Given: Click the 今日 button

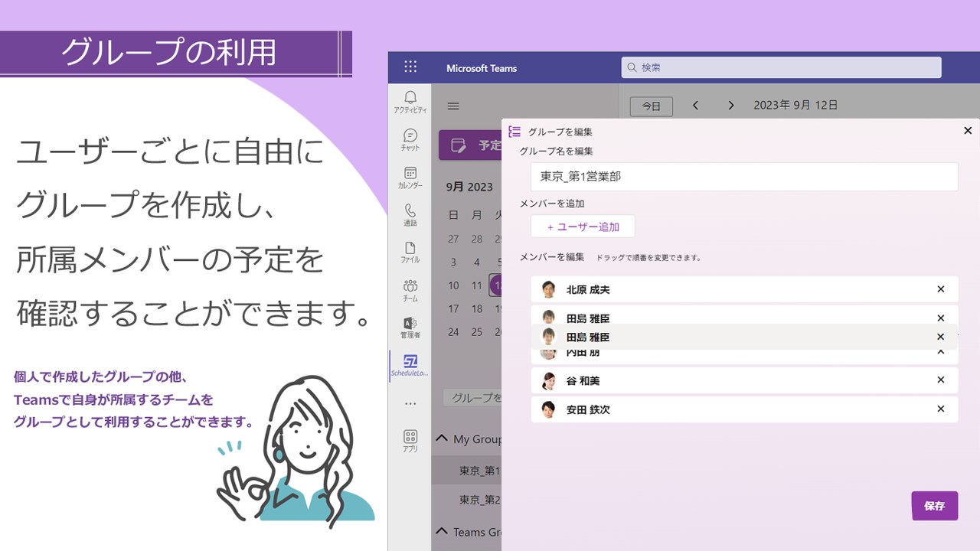Looking at the screenshot, I should tap(652, 106).
